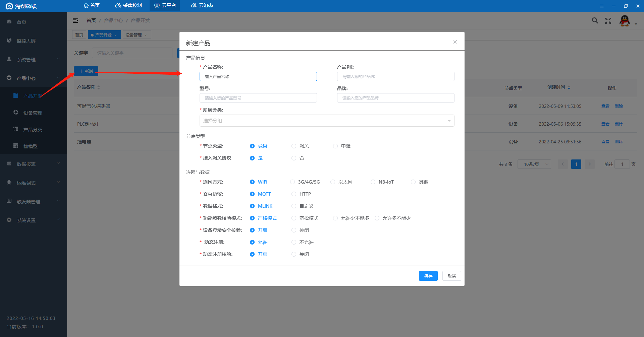This screenshot has height=337, width=644.
Task: Open the penguin user avatar menu
Action: point(625,21)
